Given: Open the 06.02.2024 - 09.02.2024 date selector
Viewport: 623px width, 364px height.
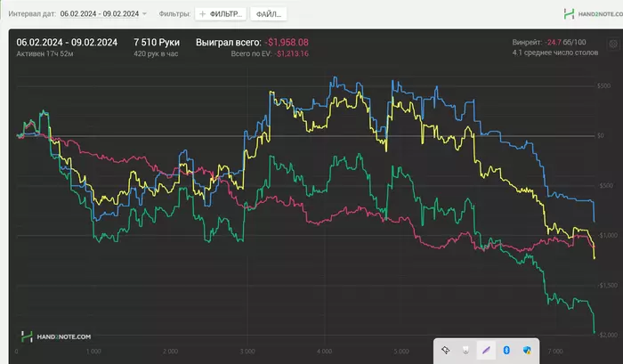Looking at the screenshot, I should point(100,14).
